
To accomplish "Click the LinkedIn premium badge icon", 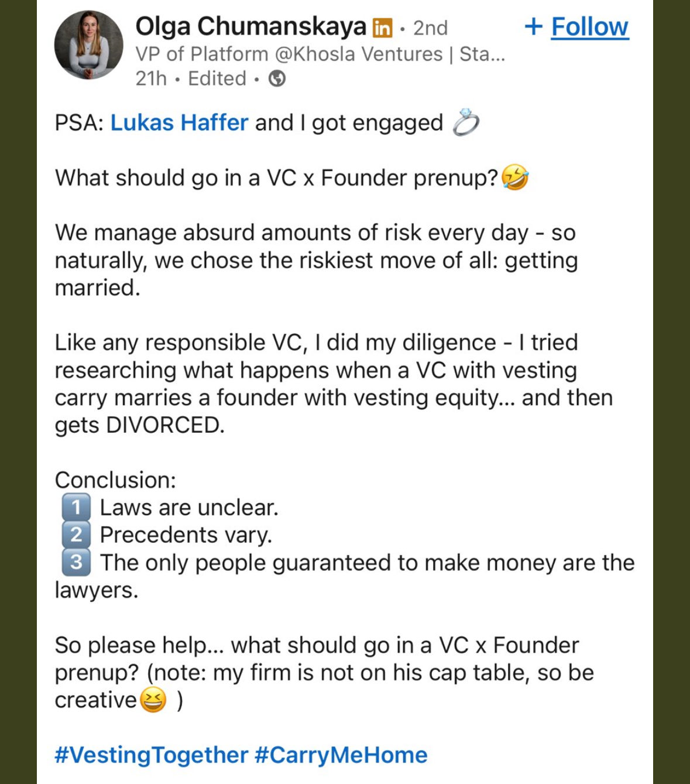I will 382,28.
